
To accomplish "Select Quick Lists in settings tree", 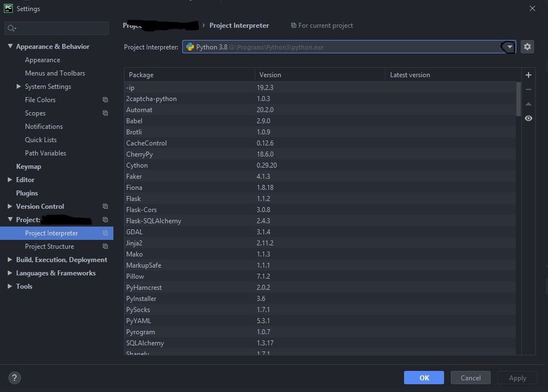I will tap(41, 139).
